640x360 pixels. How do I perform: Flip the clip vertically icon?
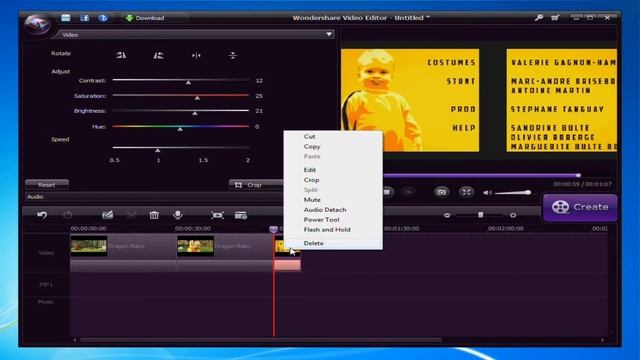[x=233, y=55]
